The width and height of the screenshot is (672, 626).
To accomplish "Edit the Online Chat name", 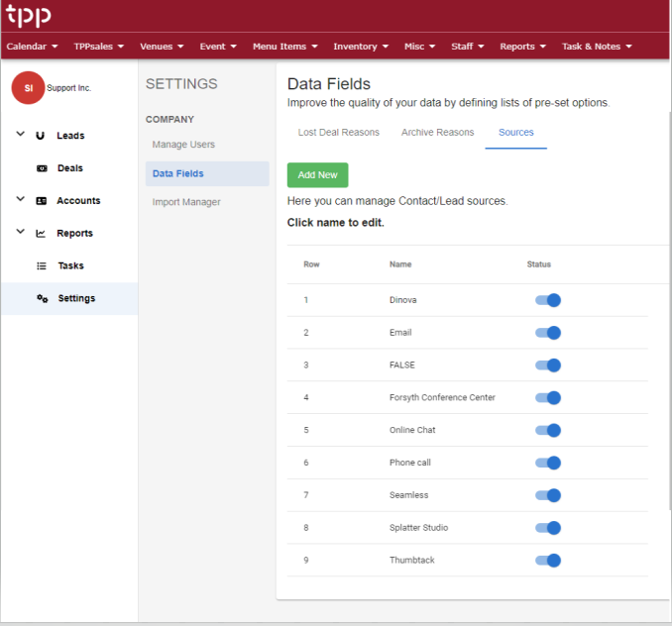I will [x=412, y=430].
